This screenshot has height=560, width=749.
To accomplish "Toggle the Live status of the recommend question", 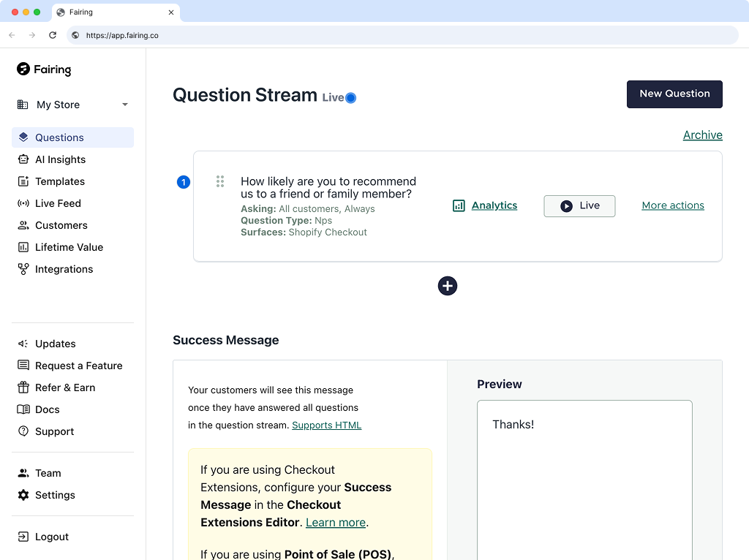I will [579, 205].
